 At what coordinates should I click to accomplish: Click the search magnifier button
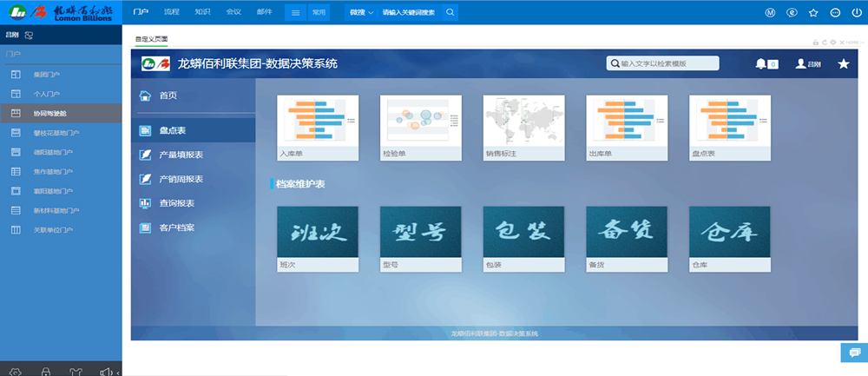[450, 12]
